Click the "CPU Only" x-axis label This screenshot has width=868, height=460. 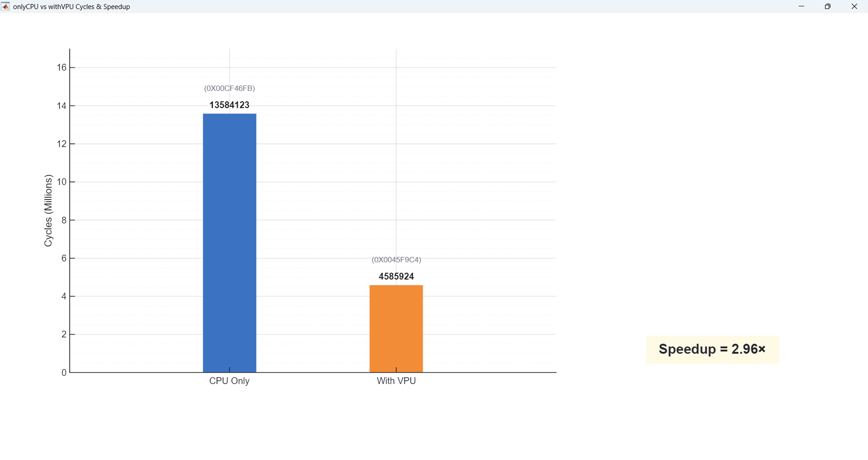229,381
